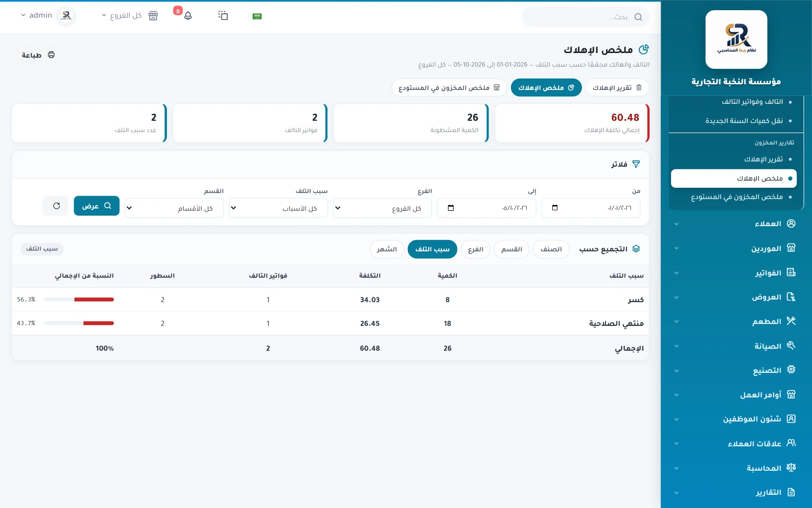Click the printer icon next to طباعة

52,55
